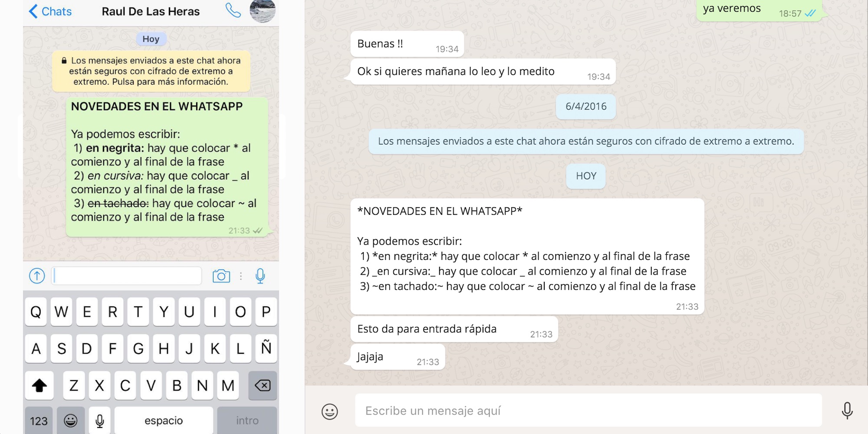Click the phone message text field
The image size is (868, 434).
coord(127,276)
